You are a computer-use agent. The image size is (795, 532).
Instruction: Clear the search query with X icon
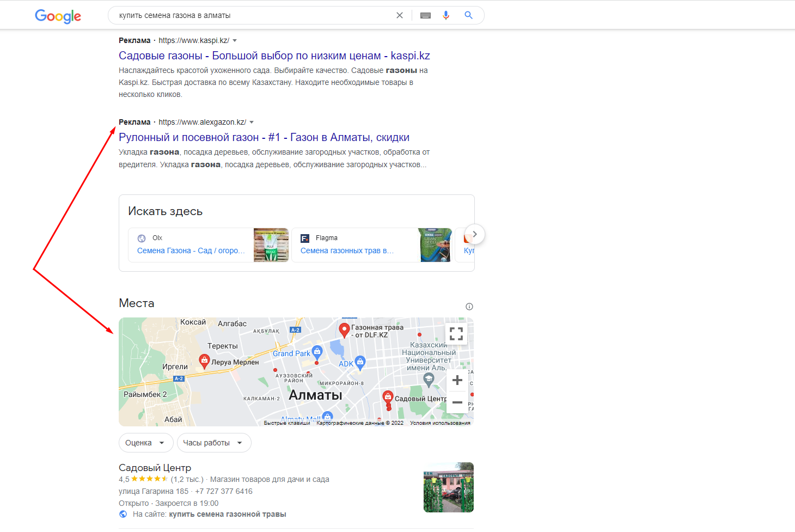(x=400, y=15)
